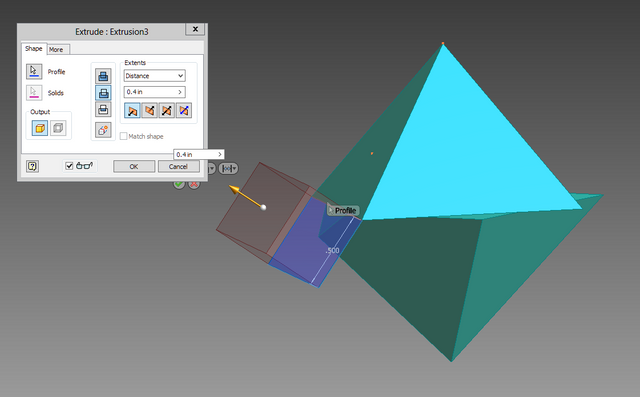Choose the Cut operation icon
This screenshot has width=640, height=397.
coord(103,93)
